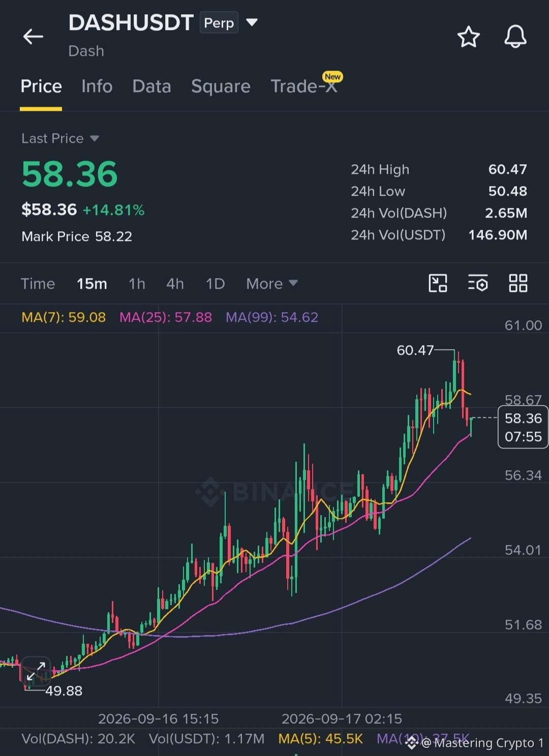This screenshot has width=549, height=756.
Task: Choose the 1D timeframe button
Action: tap(215, 284)
